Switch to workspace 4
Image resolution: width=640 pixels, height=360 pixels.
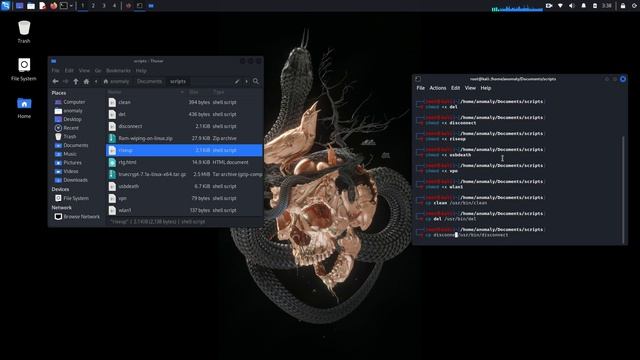coord(114,6)
